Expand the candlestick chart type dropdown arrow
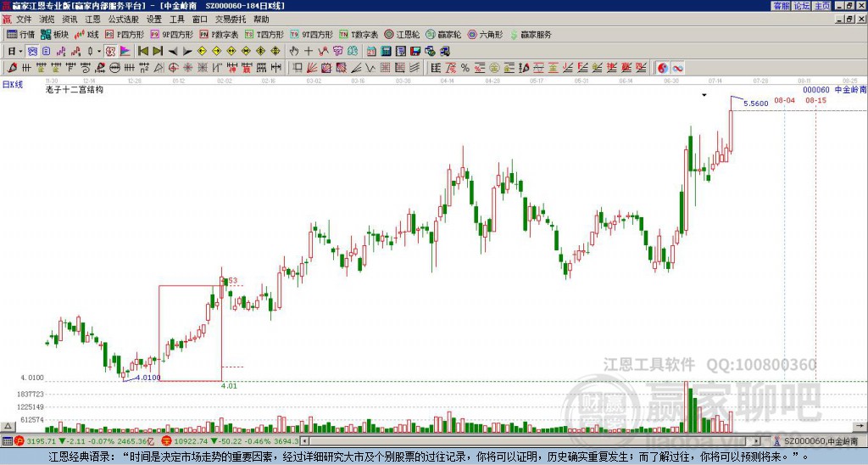This screenshot has width=868, height=465. tap(99, 52)
